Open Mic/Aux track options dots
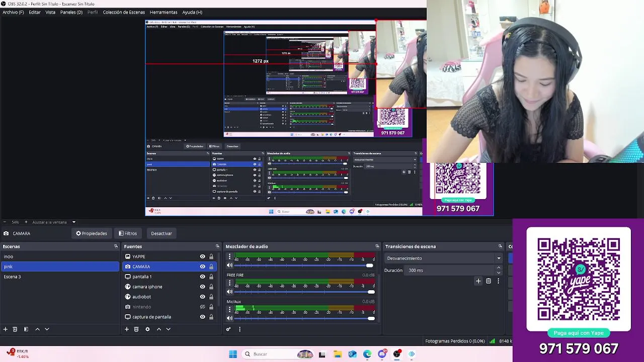This screenshot has width=644, height=362. tap(230, 310)
